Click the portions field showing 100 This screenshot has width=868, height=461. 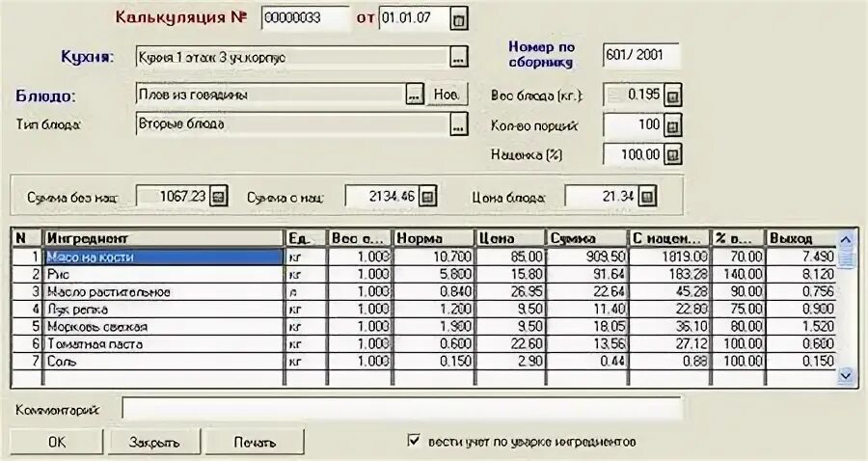coord(633,125)
